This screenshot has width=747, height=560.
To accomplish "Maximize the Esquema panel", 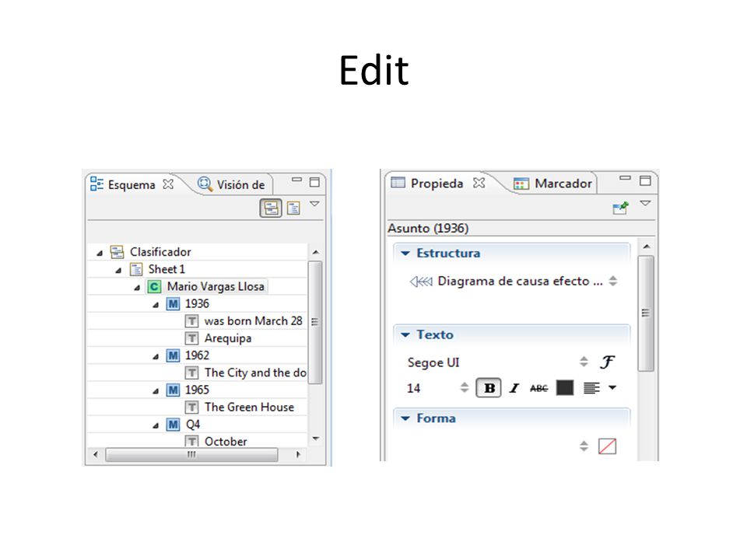I will coord(314,182).
